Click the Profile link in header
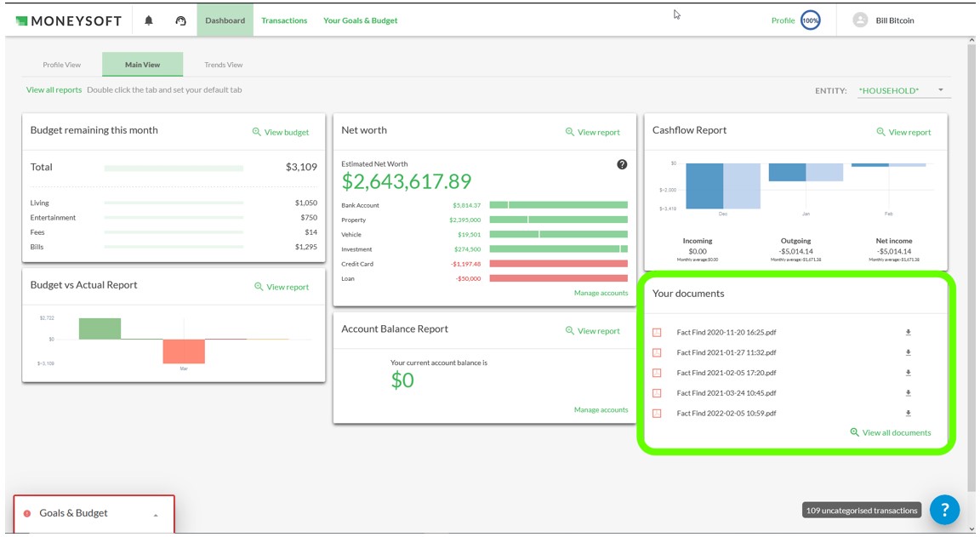 point(783,20)
